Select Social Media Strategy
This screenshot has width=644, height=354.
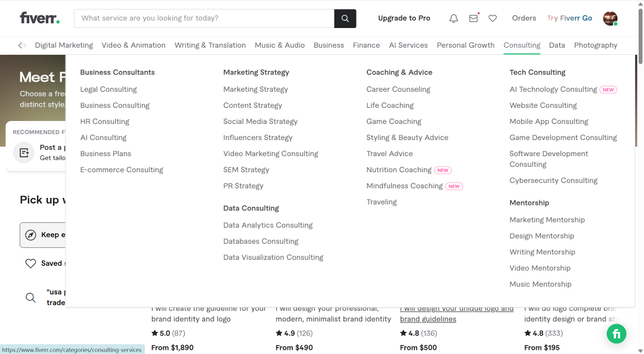261,121
